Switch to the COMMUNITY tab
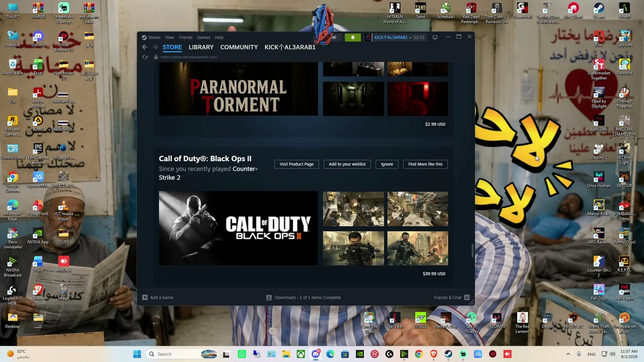Viewport: 644px width, 362px height. tap(239, 47)
